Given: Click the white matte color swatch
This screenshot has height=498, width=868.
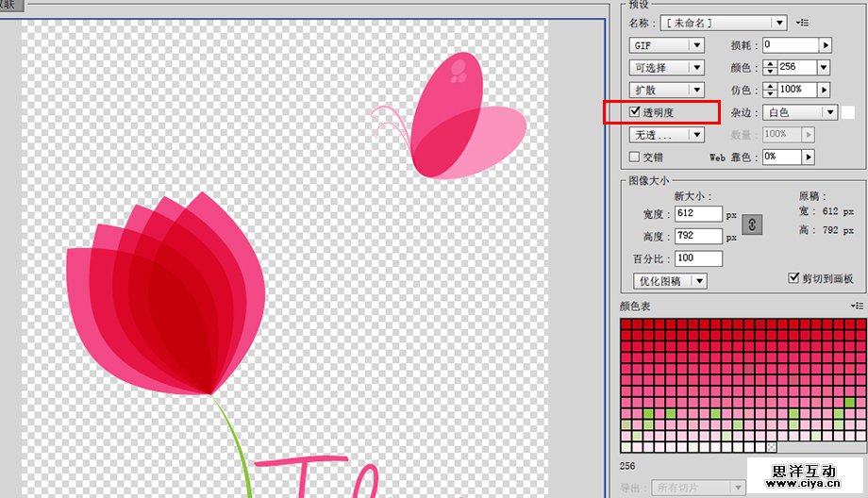Looking at the screenshot, I should (848, 112).
